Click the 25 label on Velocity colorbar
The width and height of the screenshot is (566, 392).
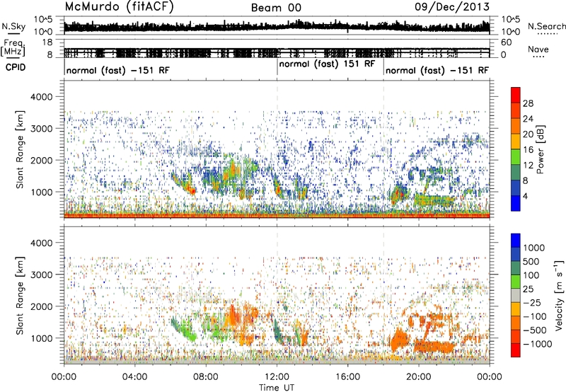(x=528, y=289)
